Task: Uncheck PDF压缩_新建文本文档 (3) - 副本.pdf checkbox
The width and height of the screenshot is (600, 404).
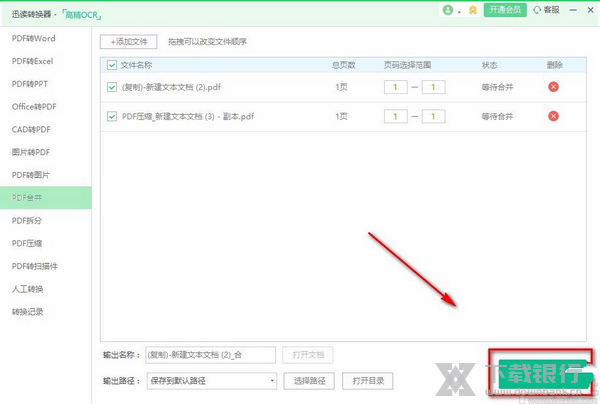Action: [112, 116]
